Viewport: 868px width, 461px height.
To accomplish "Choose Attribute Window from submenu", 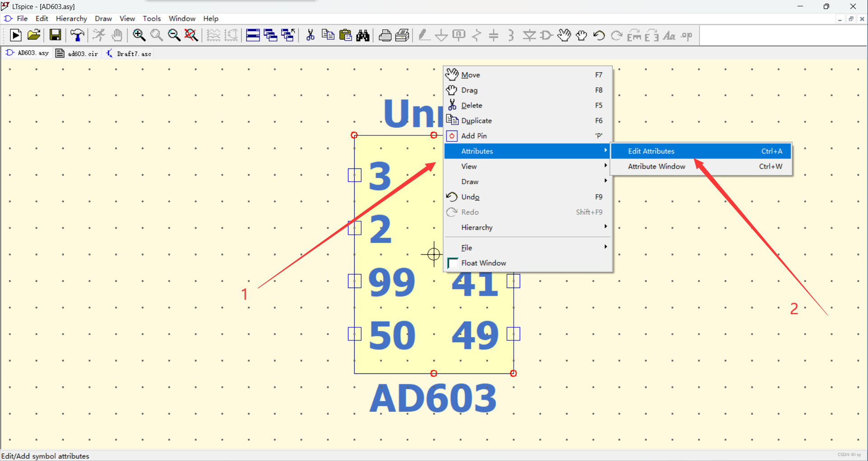I will [x=701, y=166].
